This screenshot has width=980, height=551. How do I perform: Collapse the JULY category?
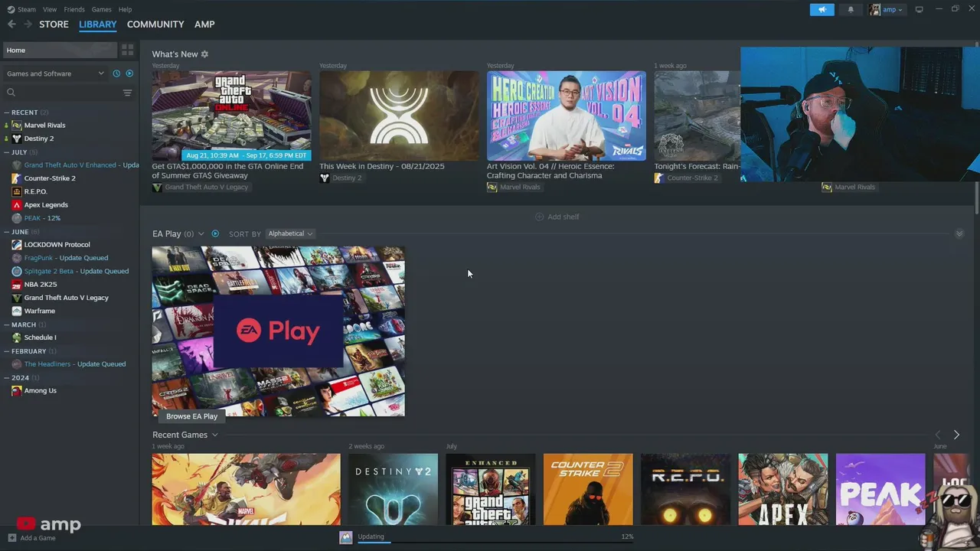[x=7, y=152]
